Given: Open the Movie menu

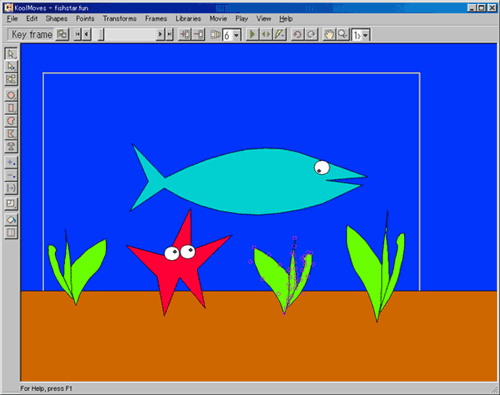Looking at the screenshot, I should [218, 19].
